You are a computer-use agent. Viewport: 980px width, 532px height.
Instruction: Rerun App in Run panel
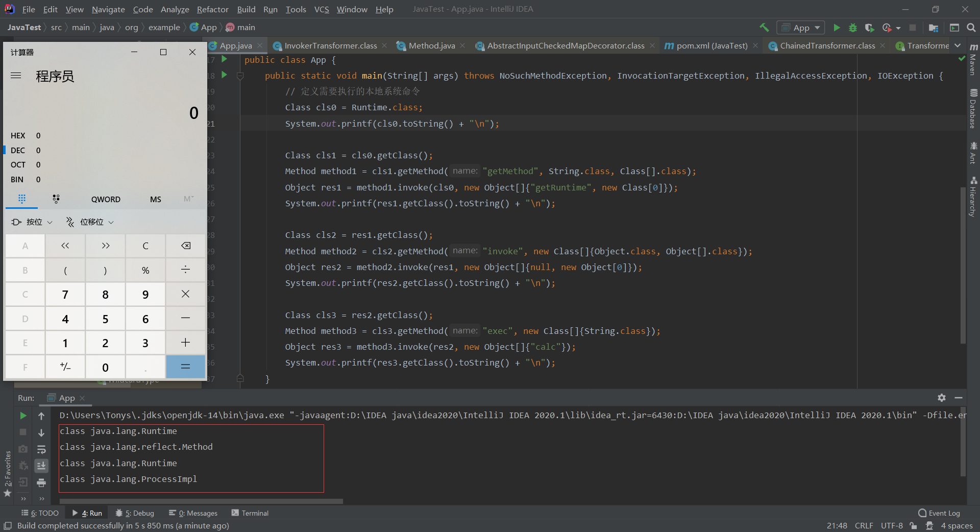[23, 416]
